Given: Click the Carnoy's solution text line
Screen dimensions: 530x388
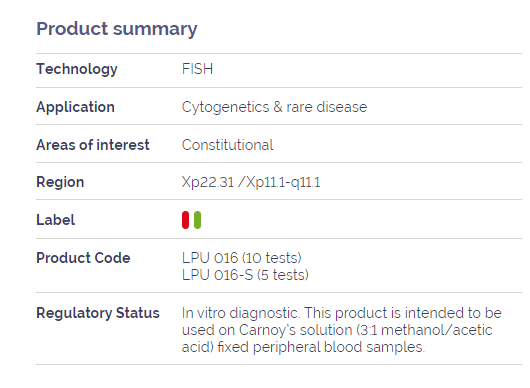Looking at the screenshot, I should coord(337,330).
